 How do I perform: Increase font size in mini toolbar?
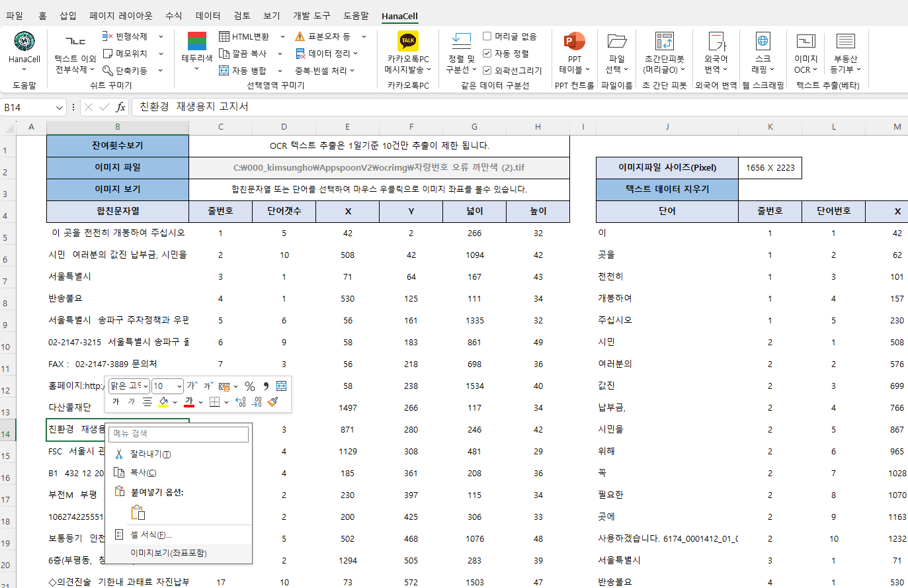192,386
